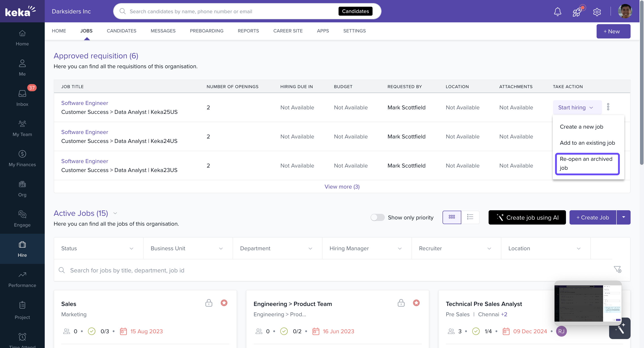Click Create job using AI button
644x348 pixels.
(x=527, y=217)
